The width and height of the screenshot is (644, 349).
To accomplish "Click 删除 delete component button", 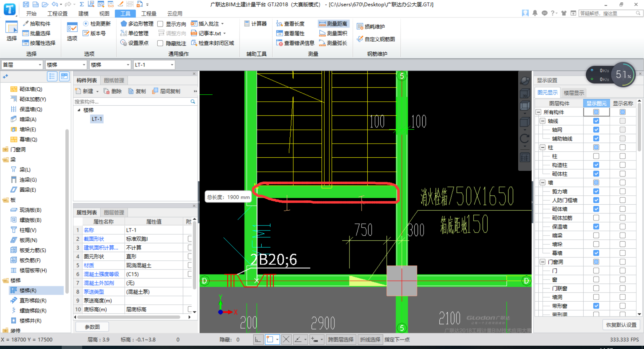I will pyautogui.click(x=113, y=91).
